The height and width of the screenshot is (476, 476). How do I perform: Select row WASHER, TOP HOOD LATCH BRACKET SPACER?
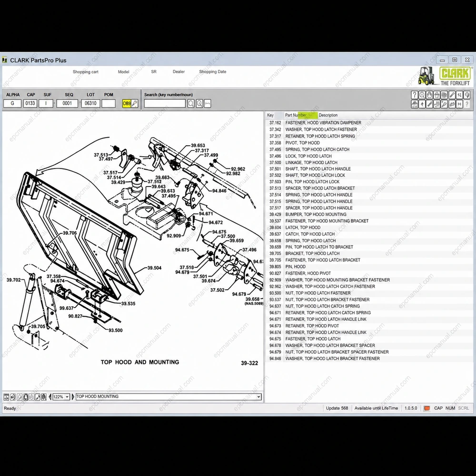pyautogui.click(x=369, y=346)
